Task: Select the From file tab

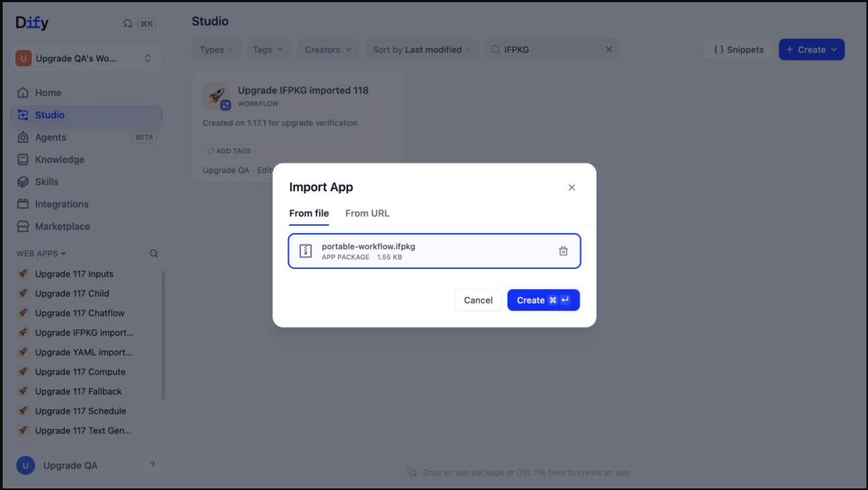Action: [x=309, y=213]
